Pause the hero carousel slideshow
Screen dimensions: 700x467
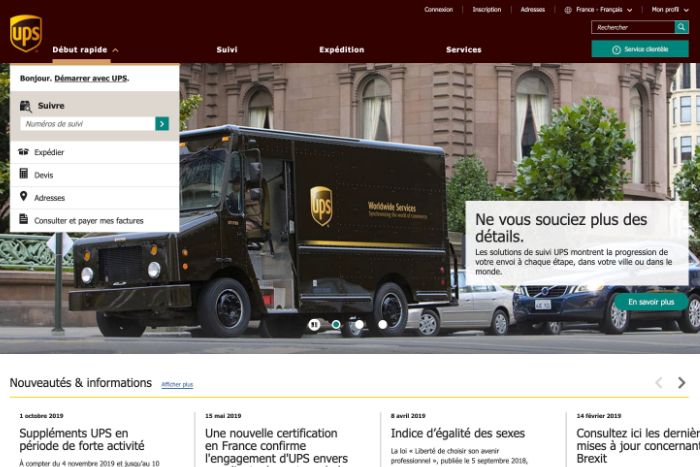(x=314, y=324)
